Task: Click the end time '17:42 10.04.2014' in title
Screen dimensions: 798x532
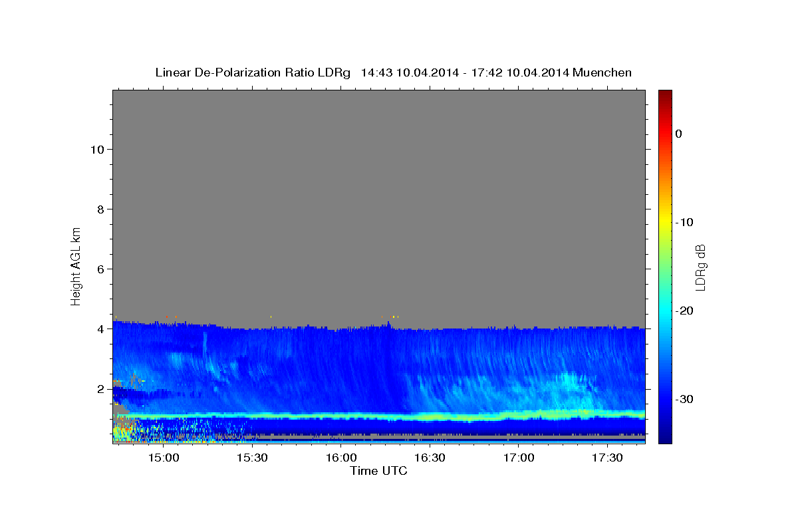Action: [520, 72]
